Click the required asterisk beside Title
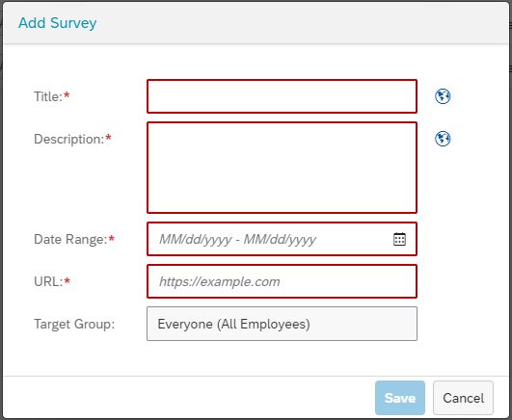 [x=67, y=95]
